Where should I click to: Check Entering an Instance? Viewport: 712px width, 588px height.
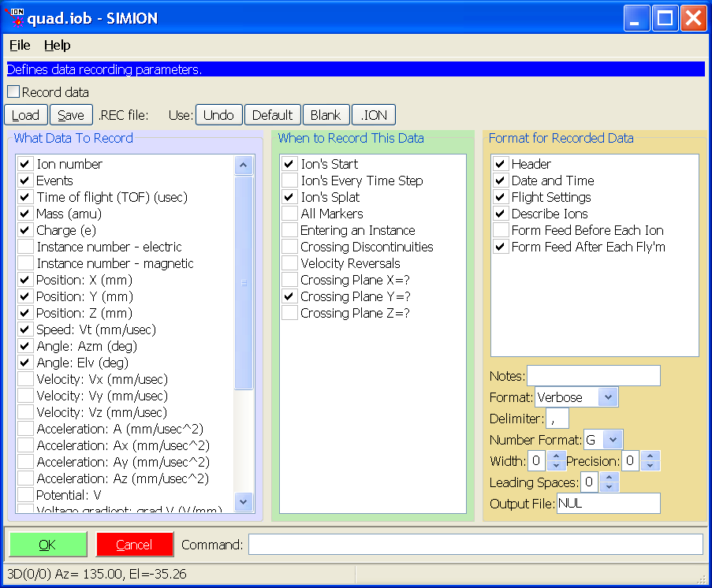tap(289, 230)
